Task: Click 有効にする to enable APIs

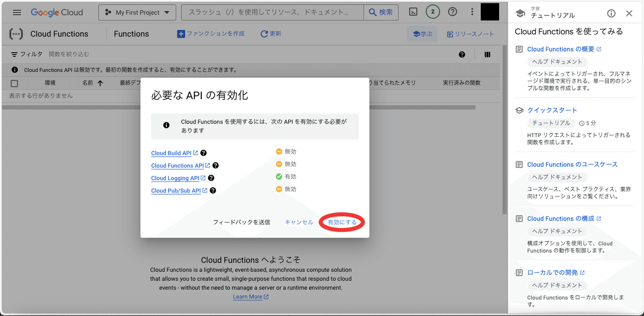Action: 342,222
